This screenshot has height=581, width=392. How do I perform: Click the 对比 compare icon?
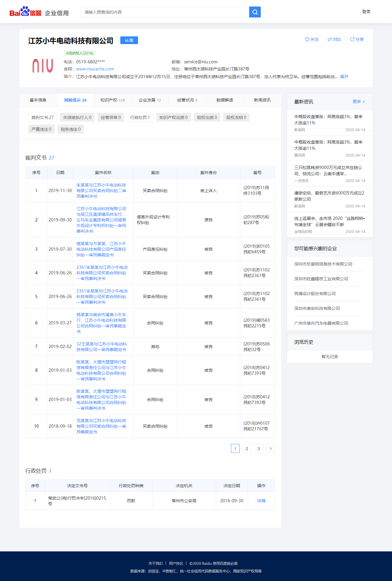point(329,39)
